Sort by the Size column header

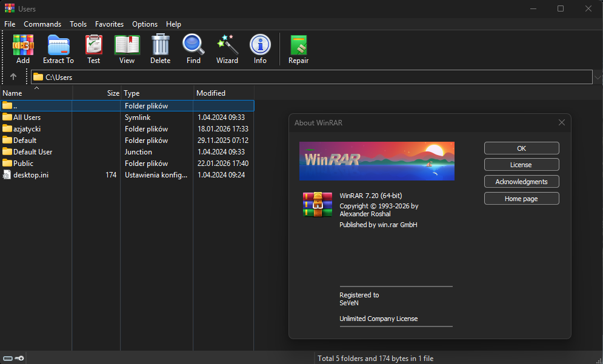click(x=97, y=93)
